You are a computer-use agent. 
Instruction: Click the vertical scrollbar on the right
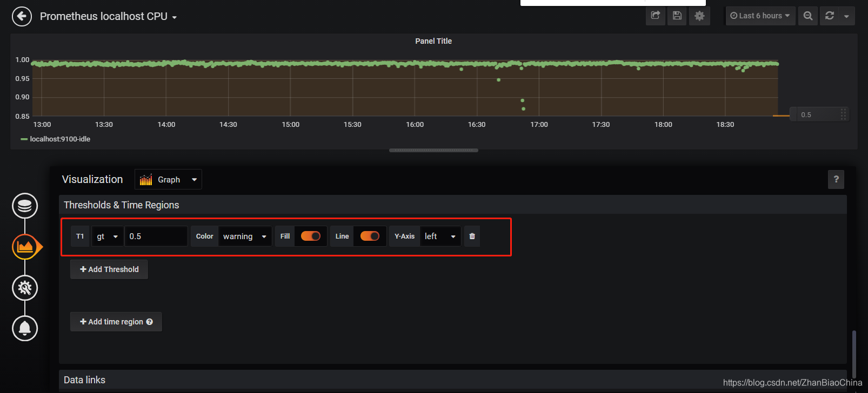click(854, 354)
